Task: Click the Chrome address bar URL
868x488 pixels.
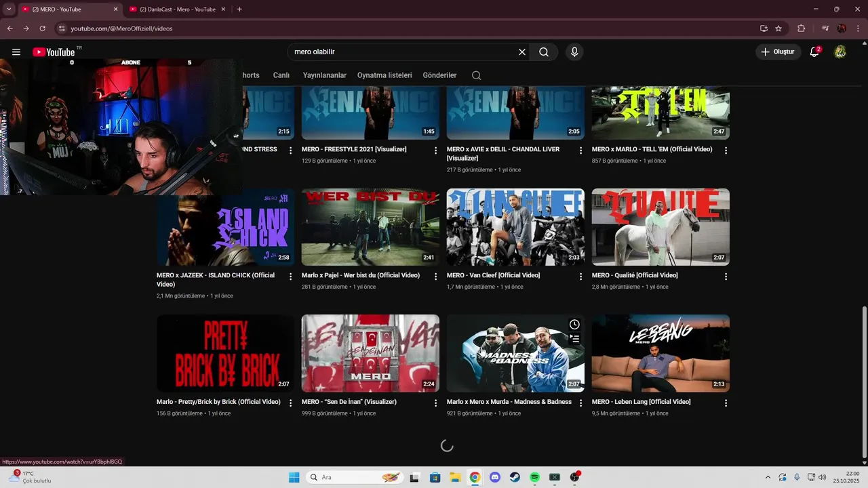Action: pyautogui.click(x=122, y=28)
